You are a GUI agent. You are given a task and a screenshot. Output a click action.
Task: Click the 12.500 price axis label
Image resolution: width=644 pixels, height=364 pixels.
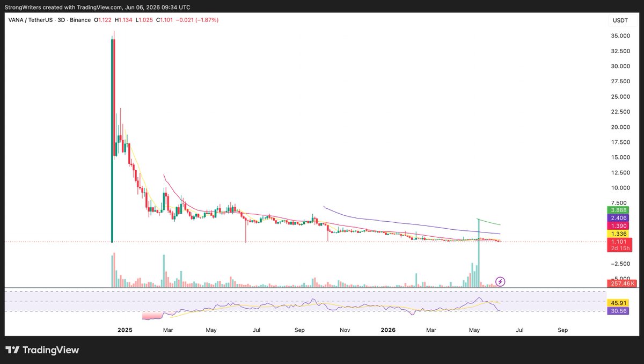[620, 172]
